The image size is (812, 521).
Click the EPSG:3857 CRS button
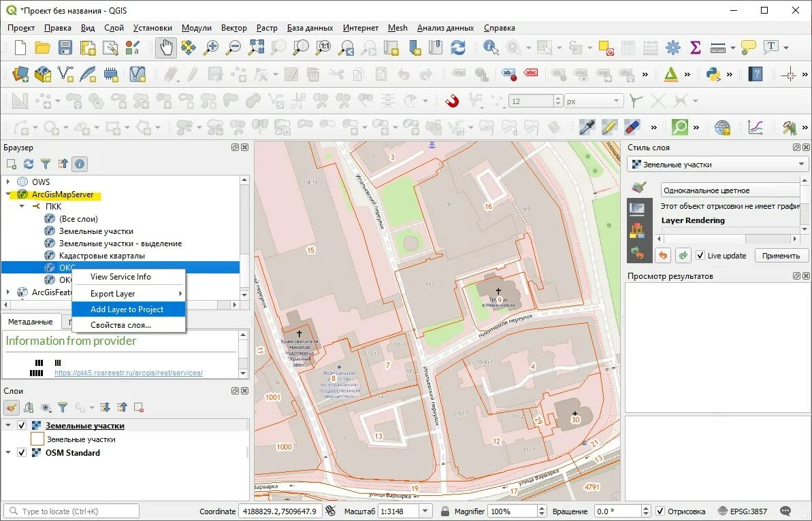click(743, 511)
